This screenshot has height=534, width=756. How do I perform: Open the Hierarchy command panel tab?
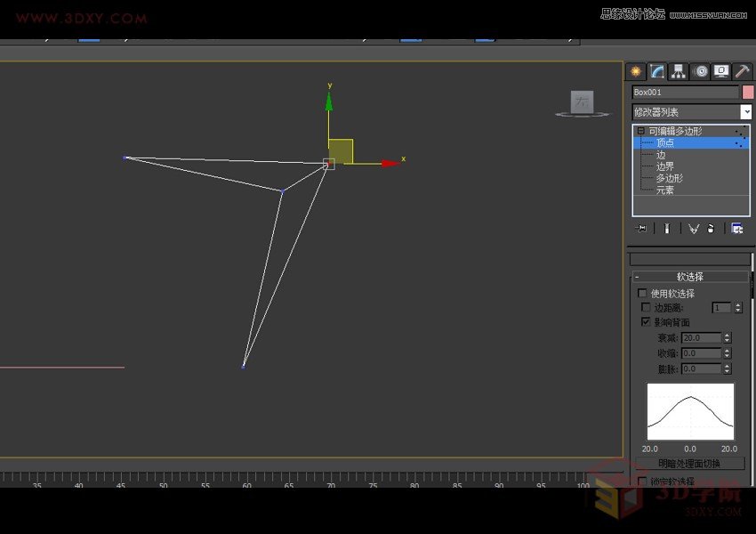pyautogui.click(x=679, y=71)
